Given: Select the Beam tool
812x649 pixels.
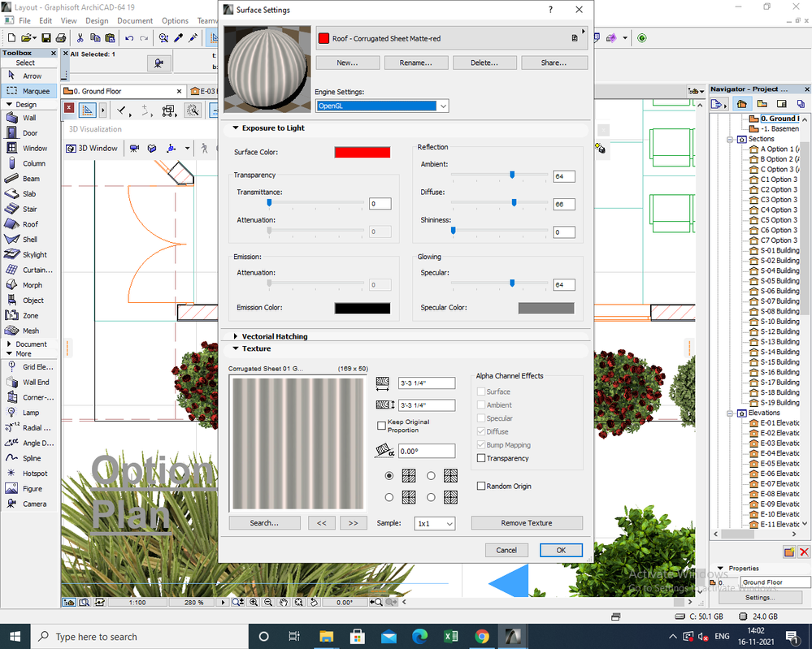Looking at the screenshot, I should tap(31, 179).
